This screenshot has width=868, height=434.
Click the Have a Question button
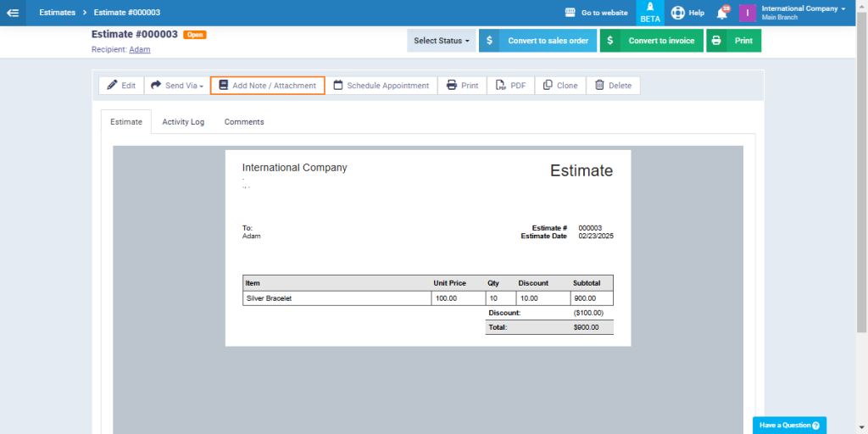coord(789,426)
